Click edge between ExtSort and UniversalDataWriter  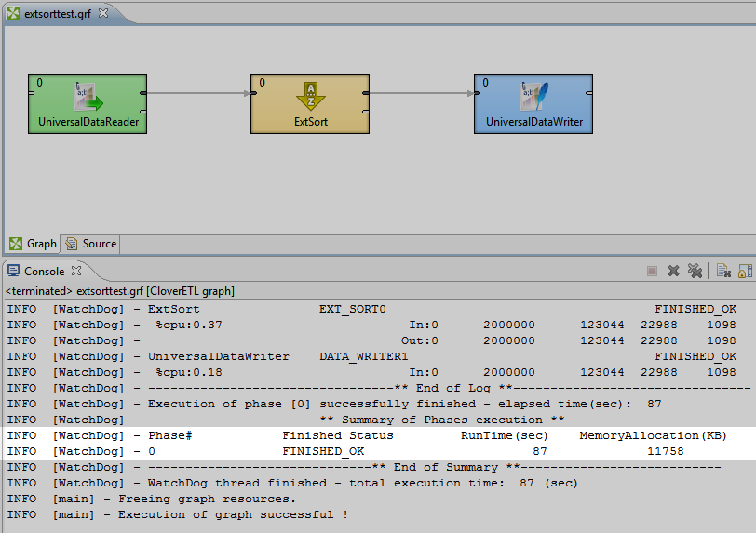(x=422, y=93)
